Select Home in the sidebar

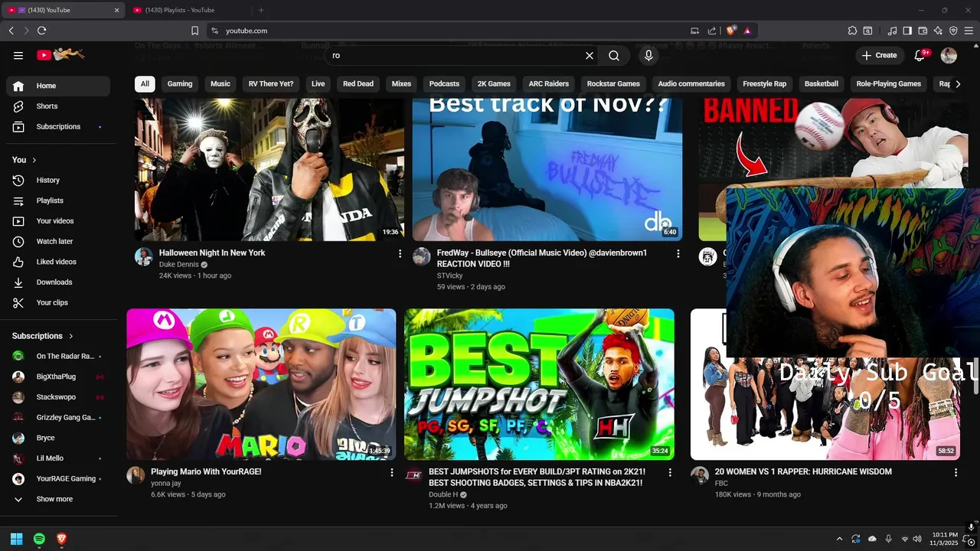(x=58, y=86)
